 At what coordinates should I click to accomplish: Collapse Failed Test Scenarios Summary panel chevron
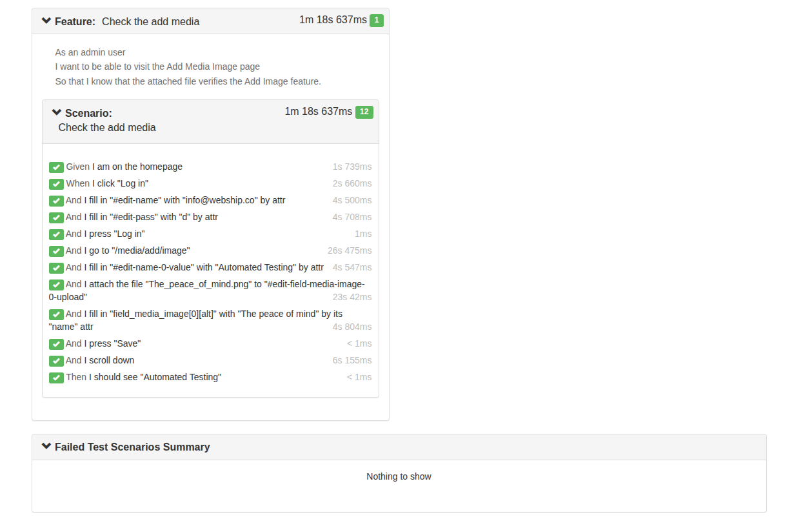[x=46, y=446]
